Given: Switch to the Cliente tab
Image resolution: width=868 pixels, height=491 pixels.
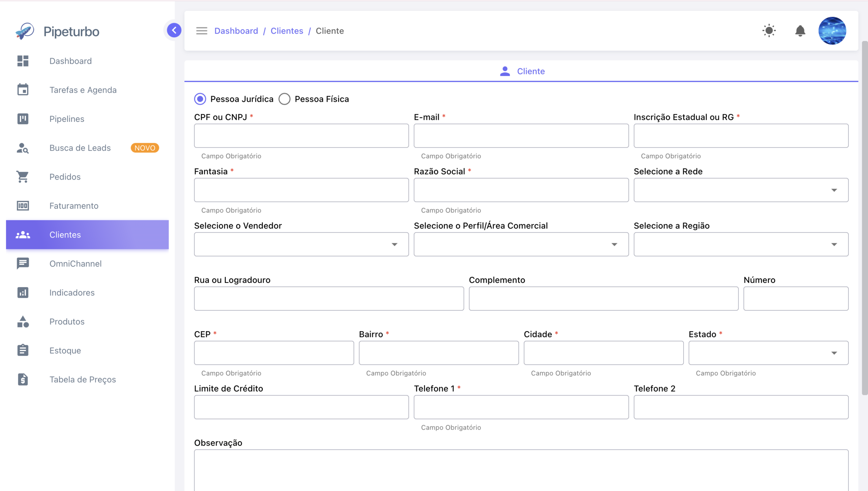Looking at the screenshot, I should (x=522, y=71).
